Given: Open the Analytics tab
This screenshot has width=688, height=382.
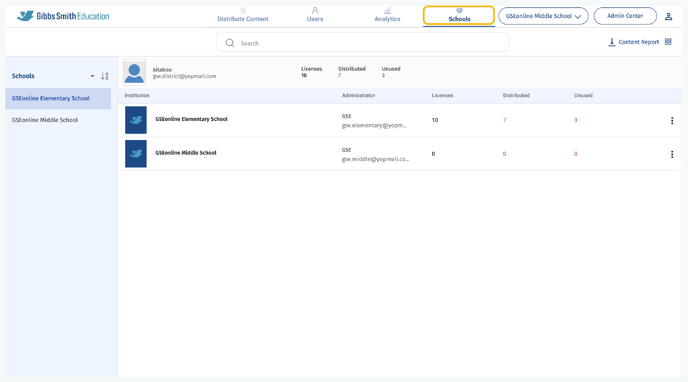Looking at the screenshot, I should click(387, 15).
